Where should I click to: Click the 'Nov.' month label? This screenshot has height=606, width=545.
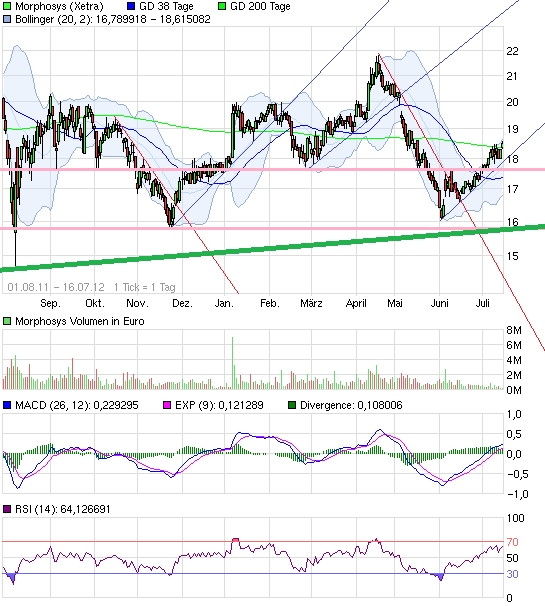point(137,303)
